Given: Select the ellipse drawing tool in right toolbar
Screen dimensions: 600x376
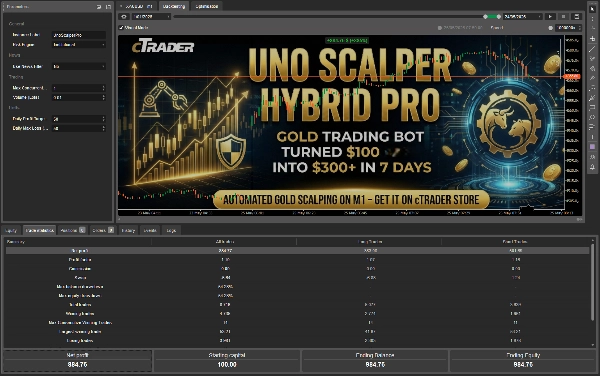Looking at the screenshot, I should 592,117.
